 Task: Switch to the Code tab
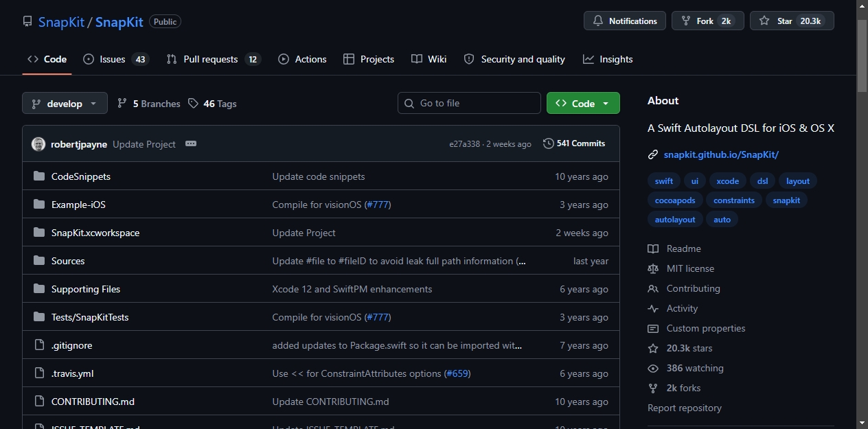(47, 59)
